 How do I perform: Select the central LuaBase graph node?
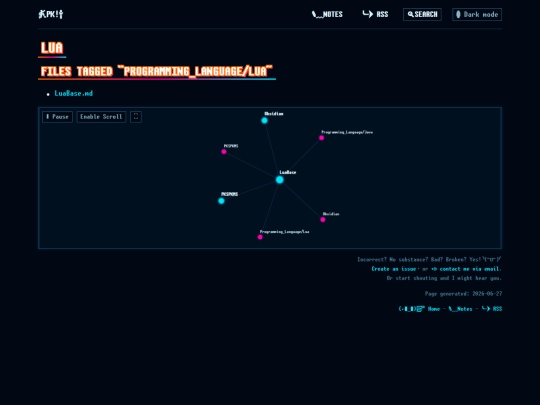pyautogui.click(x=280, y=180)
